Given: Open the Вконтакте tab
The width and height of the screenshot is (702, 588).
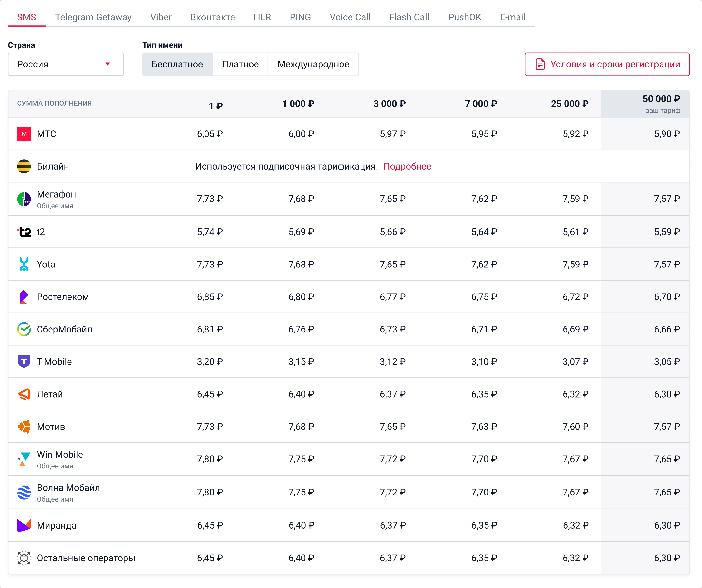Looking at the screenshot, I should 213,17.
